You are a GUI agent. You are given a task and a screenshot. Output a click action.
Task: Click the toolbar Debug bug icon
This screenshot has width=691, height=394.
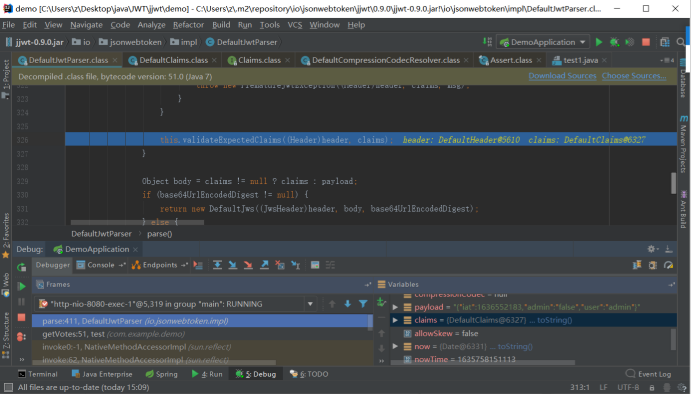614,42
